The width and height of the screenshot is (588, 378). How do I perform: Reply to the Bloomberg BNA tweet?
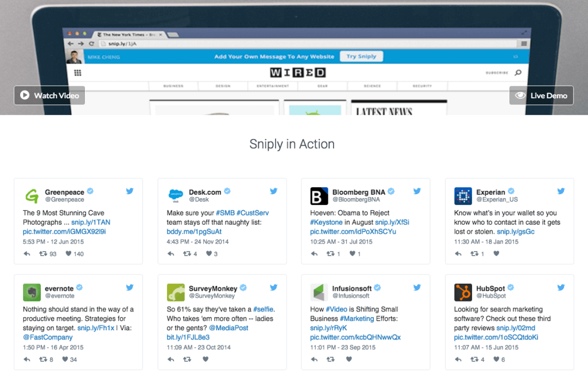(x=314, y=254)
